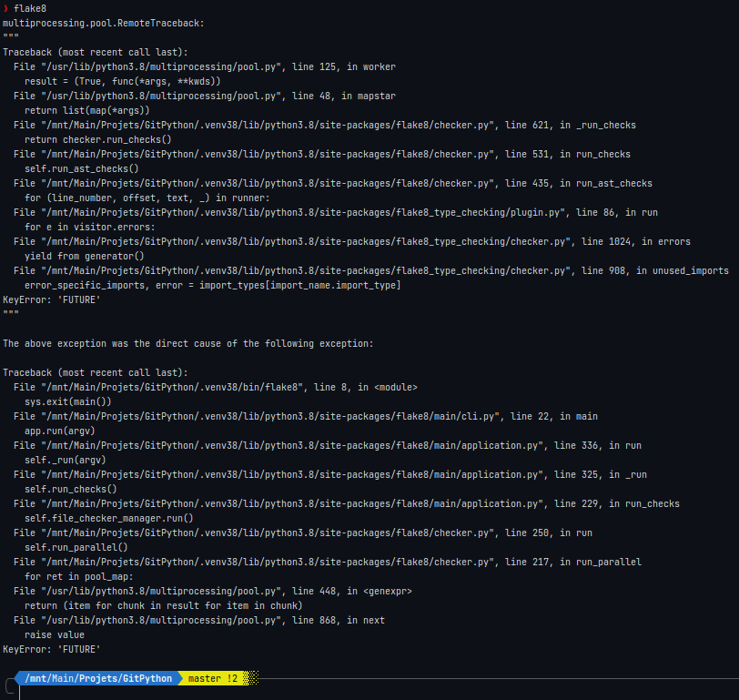This screenshot has width=739, height=700.
Task: Select the 'error_specific_imports, error = import_types[...]' line
Action: 213,286
